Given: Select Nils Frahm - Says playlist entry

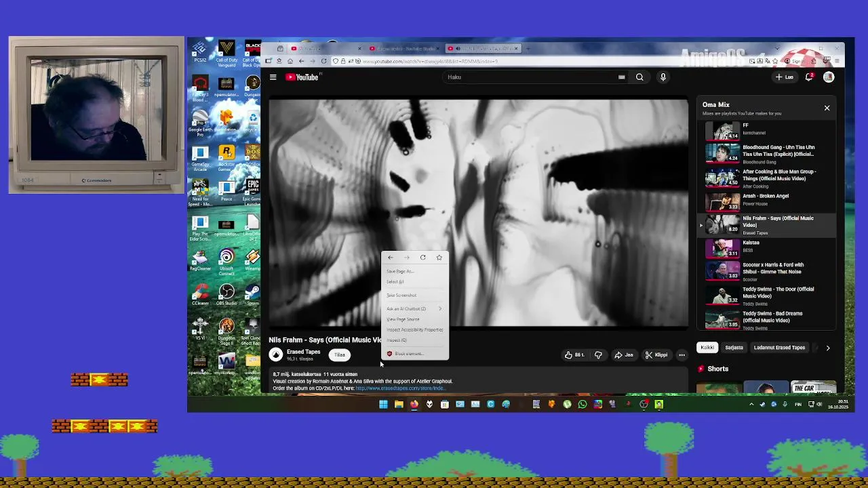Looking at the screenshot, I should pyautogui.click(x=766, y=225).
